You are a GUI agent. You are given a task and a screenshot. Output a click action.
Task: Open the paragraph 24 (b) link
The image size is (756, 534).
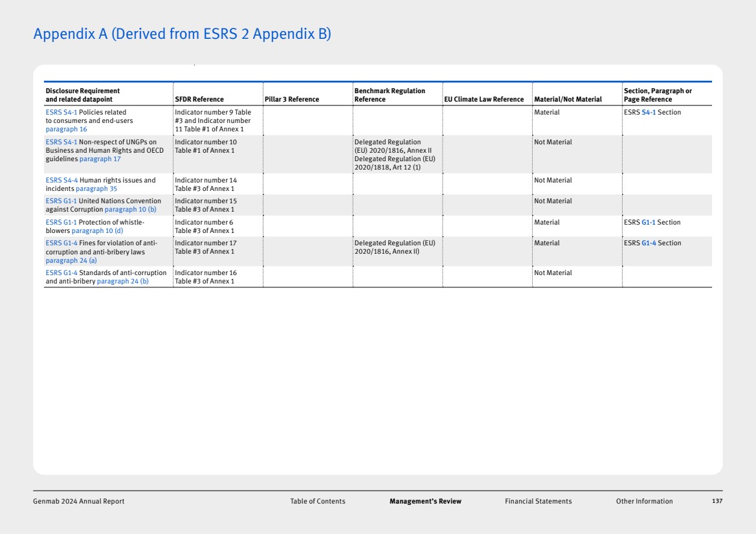click(x=122, y=282)
